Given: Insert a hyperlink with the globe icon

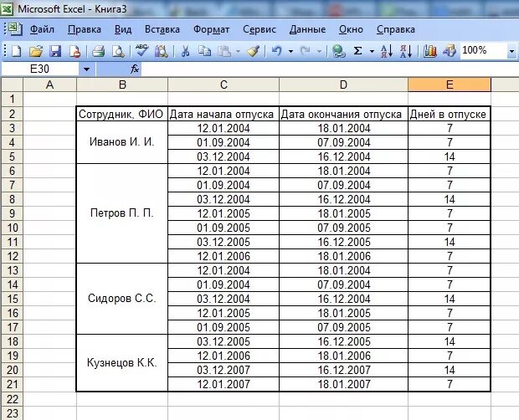Looking at the screenshot, I should pos(339,51).
